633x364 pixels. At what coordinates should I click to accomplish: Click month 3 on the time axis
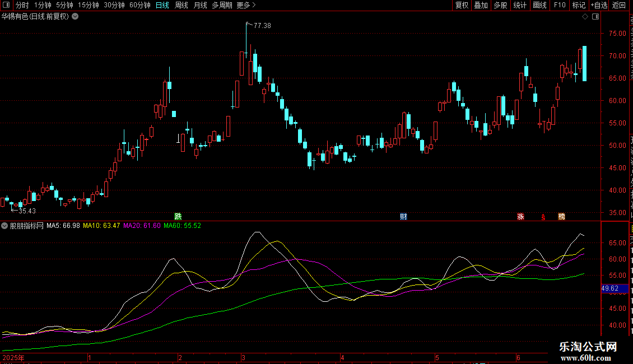pyautogui.click(x=244, y=357)
